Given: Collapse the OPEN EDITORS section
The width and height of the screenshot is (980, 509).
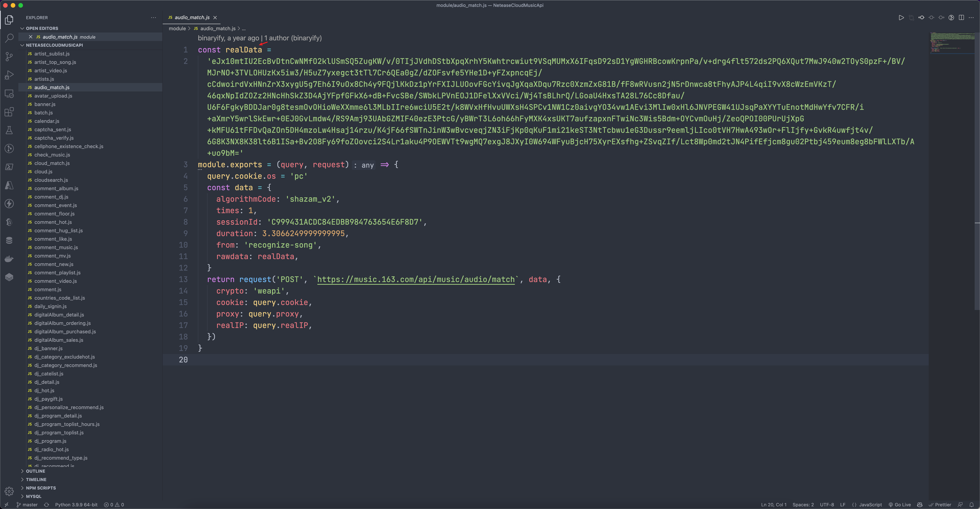Looking at the screenshot, I should coord(42,29).
